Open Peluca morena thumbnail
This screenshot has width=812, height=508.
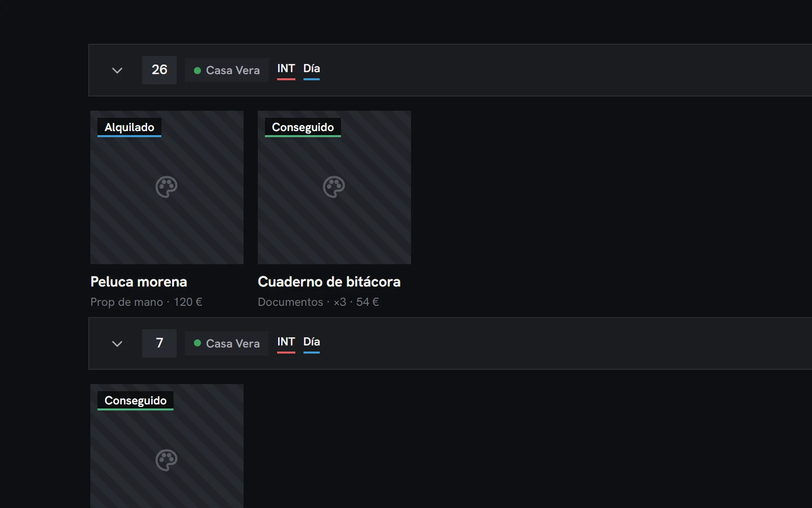pyautogui.click(x=167, y=187)
